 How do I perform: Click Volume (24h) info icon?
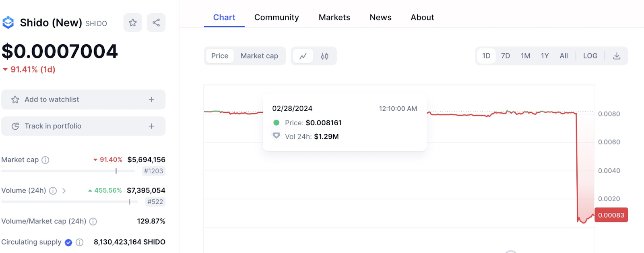[x=53, y=191]
